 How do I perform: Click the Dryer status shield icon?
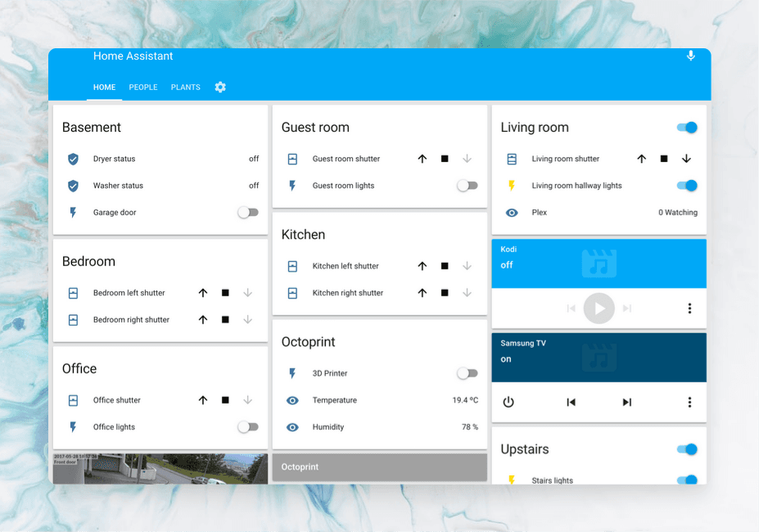tap(73, 159)
